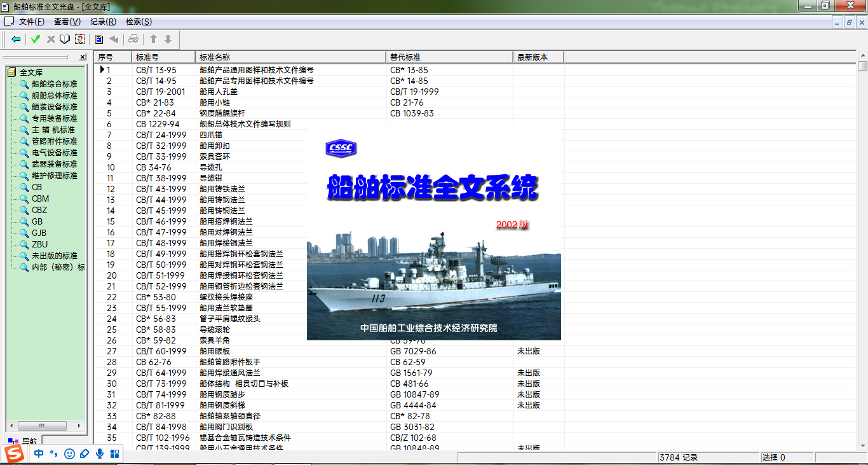Click the Sogou input method S logo

(15, 454)
